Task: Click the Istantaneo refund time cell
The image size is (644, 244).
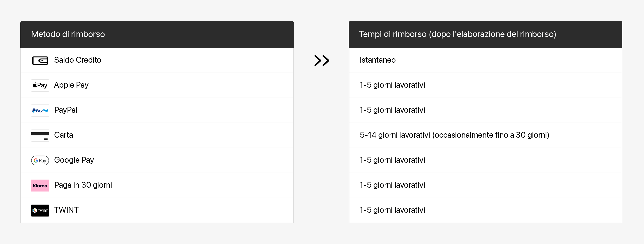Action: 377,60
